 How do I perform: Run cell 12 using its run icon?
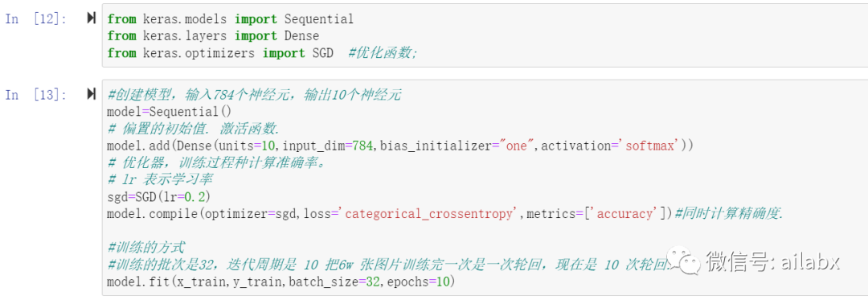point(92,18)
